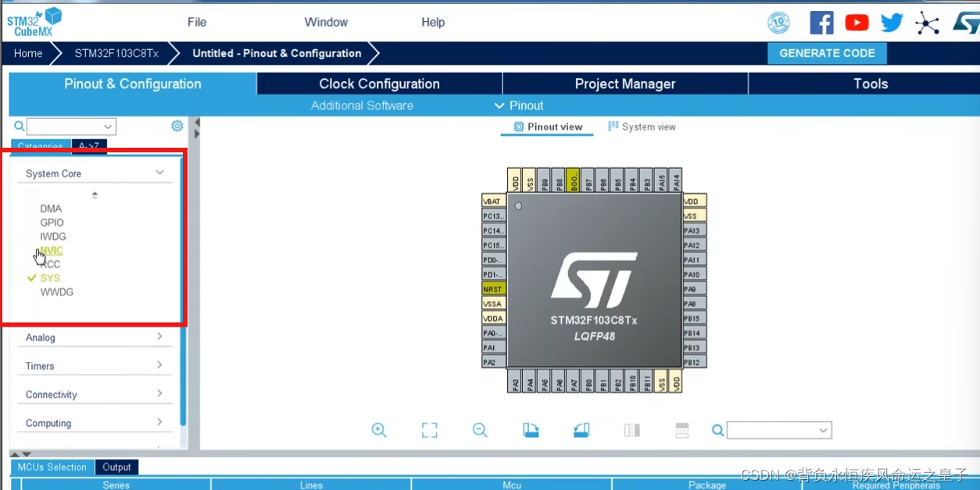Click the yellow NRST pin
The width and height of the screenshot is (980, 490).
(x=492, y=288)
